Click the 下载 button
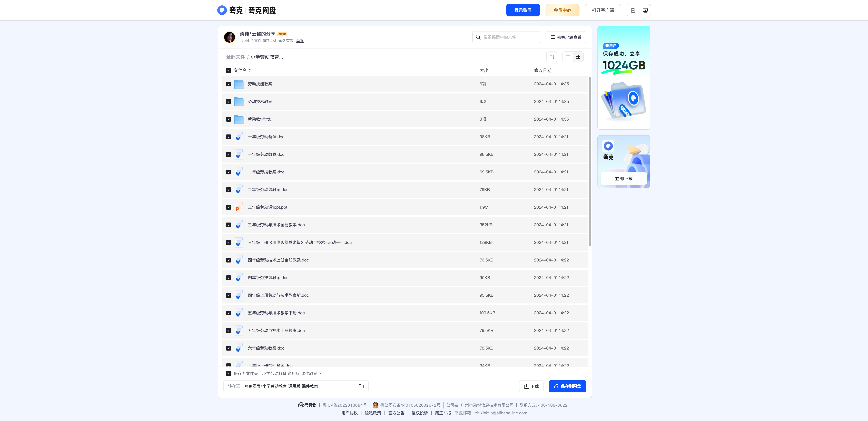This screenshot has height=421, width=868. click(x=531, y=386)
